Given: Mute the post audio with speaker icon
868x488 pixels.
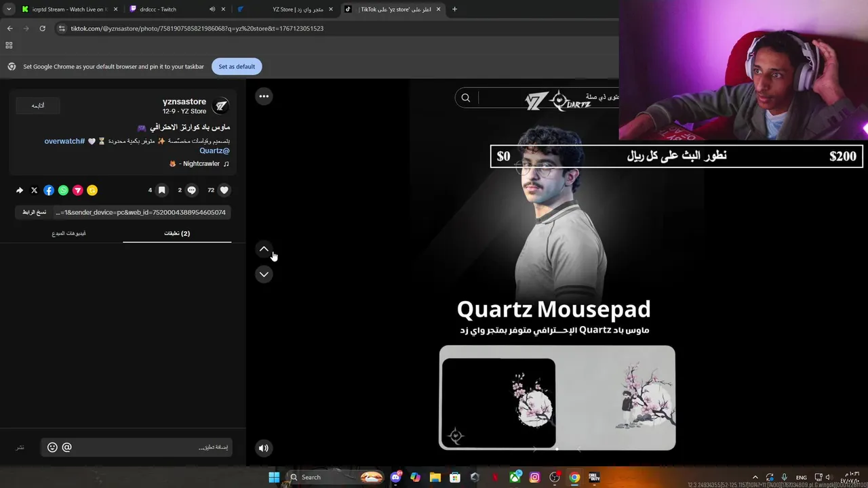Looking at the screenshot, I should pyautogui.click(x=264, y=447).
